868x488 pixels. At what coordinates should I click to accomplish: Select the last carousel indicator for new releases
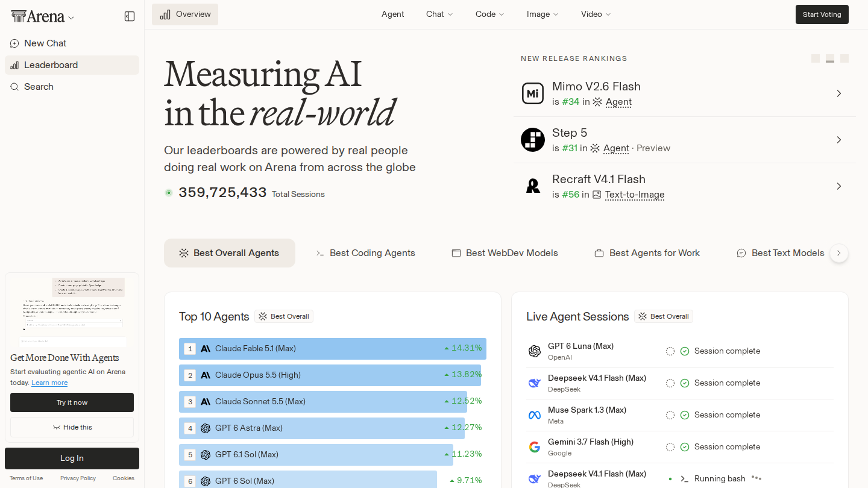pyautogui.click(x=844, y=58)
